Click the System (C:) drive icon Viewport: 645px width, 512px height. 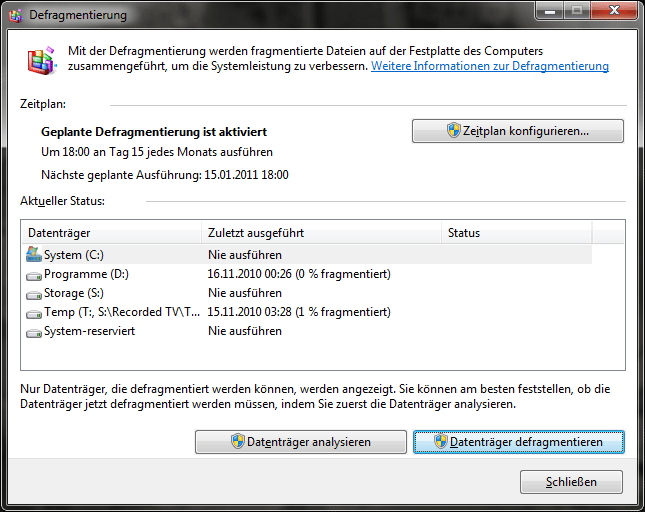pyautogui.click(x=34, y=255)
